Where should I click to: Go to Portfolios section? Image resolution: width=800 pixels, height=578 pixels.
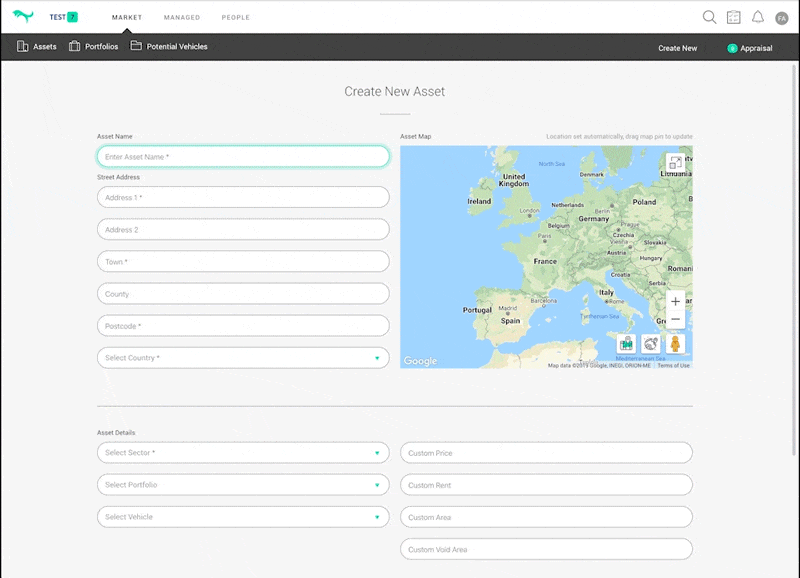pyautogui.click(x=93, y=46)
